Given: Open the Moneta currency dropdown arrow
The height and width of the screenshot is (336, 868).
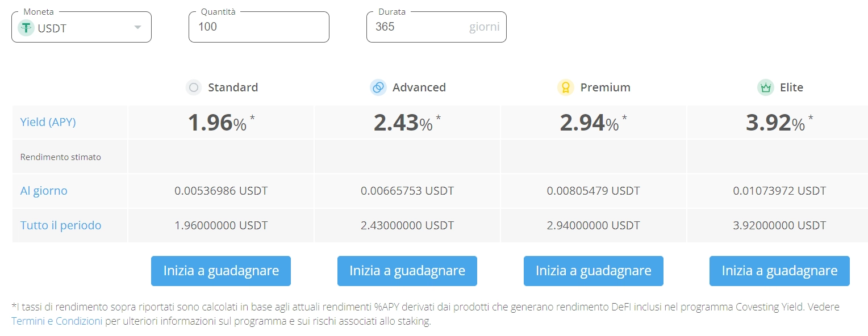Looking at the screenshot, I should (137, 28).
